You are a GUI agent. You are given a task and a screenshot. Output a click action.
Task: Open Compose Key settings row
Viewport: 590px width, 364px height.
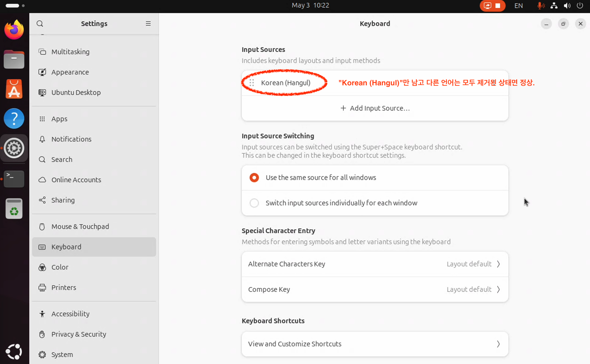pos(375,289)
